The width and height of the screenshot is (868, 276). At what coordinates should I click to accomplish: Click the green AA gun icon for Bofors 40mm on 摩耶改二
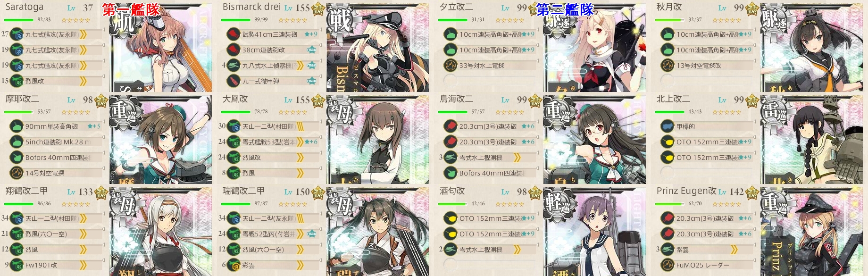(17, 158)
